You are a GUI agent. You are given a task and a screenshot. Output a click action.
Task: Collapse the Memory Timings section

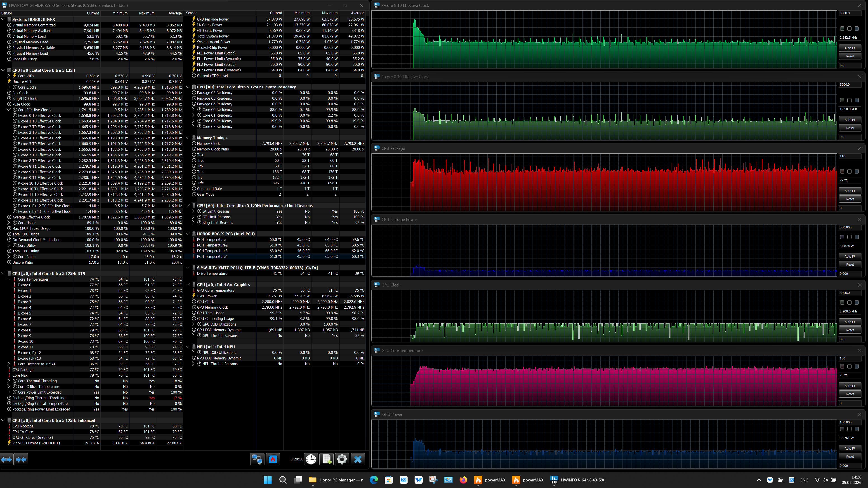click(x=188, y=138)
